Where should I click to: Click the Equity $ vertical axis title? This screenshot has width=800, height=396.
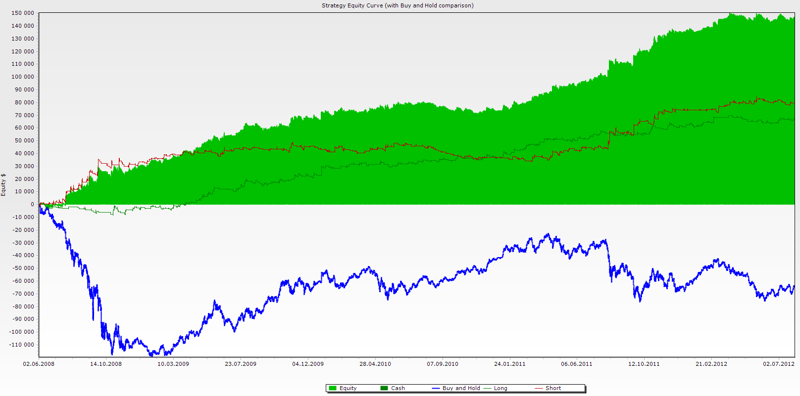[x=4, y=186]
